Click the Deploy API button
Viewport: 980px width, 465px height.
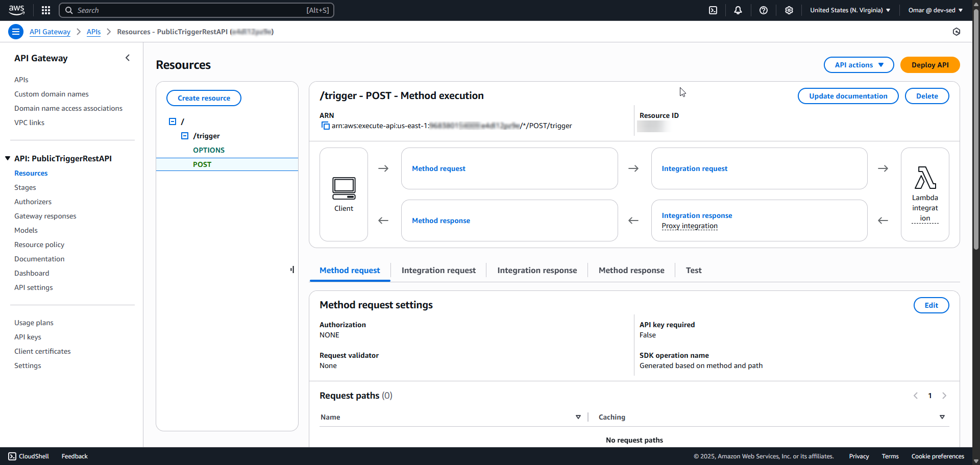click(x=930, y=65)
